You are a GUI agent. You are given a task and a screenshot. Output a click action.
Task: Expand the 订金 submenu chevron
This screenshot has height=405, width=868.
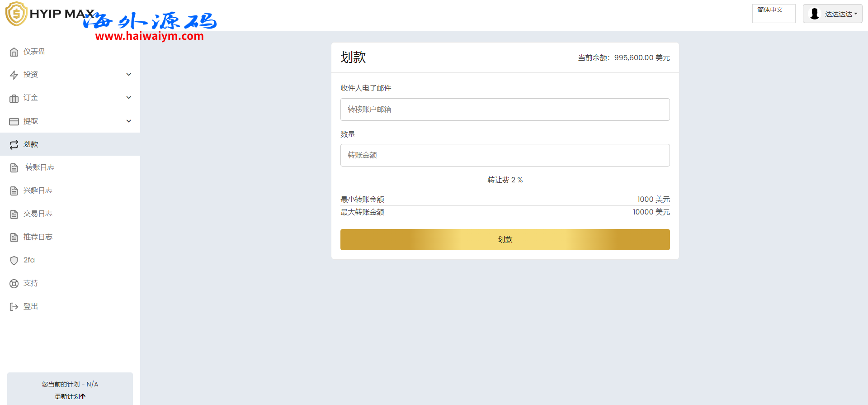pos(129,98)
